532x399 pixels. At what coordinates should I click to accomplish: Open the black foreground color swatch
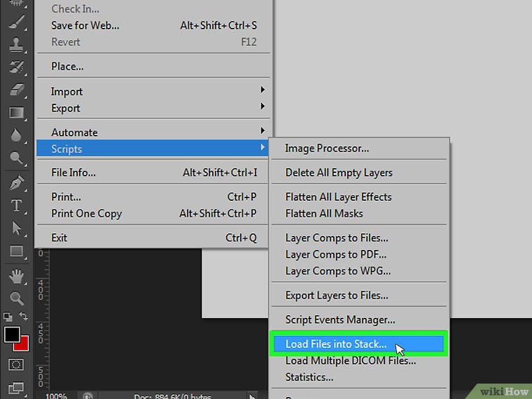pos(11,334)
